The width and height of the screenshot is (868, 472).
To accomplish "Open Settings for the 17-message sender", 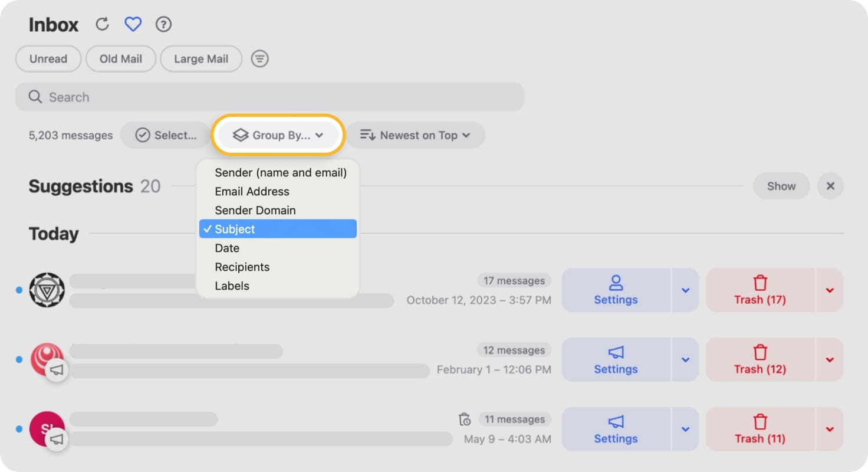I will [616, 290].
